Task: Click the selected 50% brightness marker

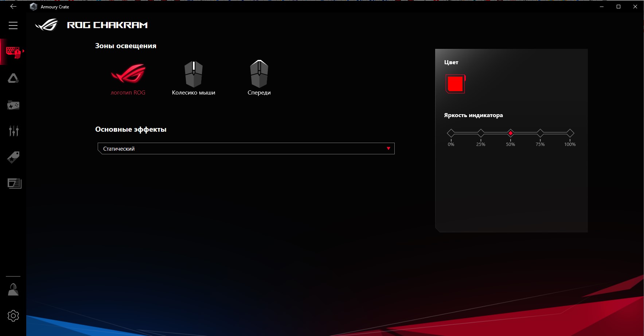Action: tap(511, 133)
